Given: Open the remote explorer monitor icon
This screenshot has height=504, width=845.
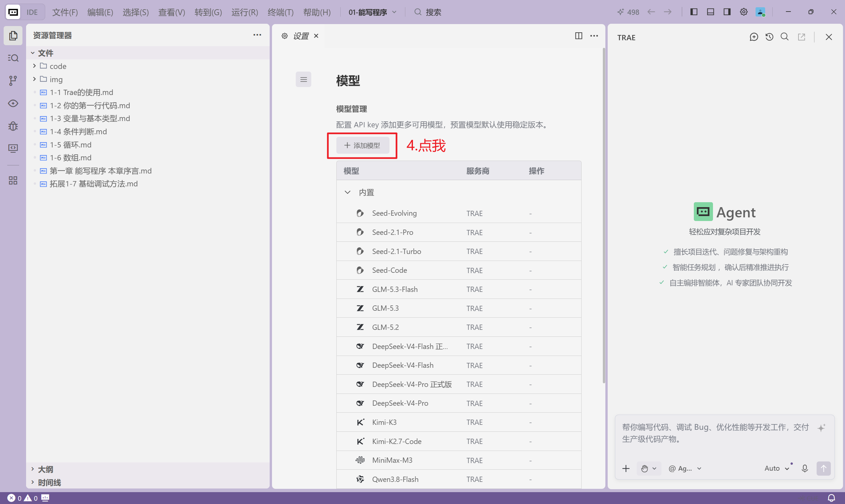Looking at the screenshot, I should (13, 148).
